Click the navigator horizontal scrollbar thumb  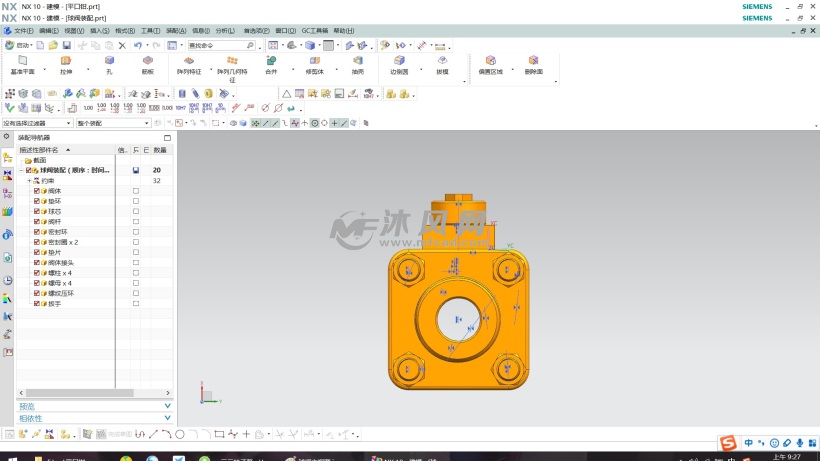tap(79, 393)
